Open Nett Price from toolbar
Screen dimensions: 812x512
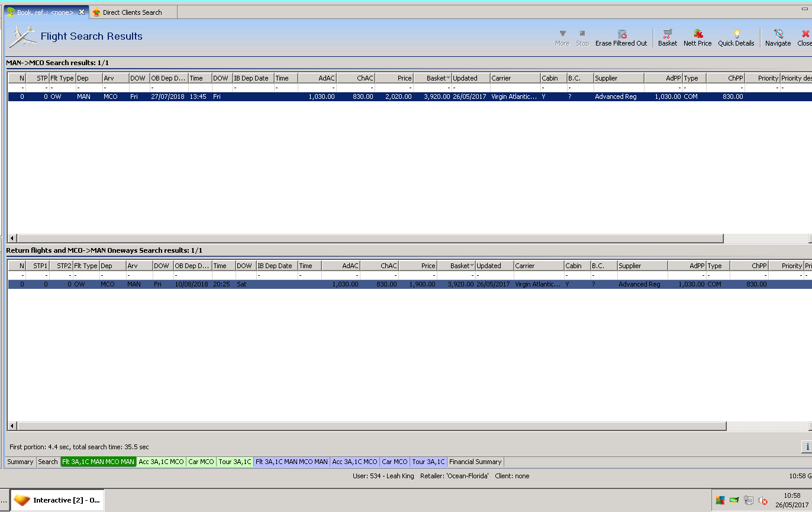tap(697, 38)
